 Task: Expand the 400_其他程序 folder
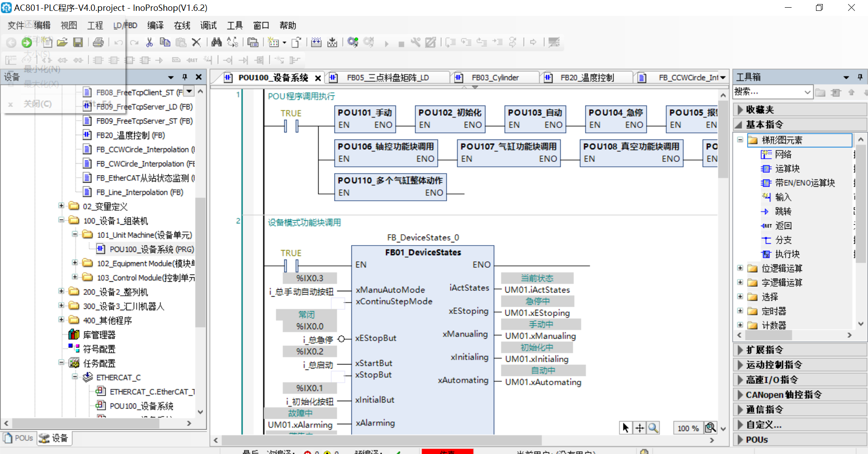coord(61,320)
